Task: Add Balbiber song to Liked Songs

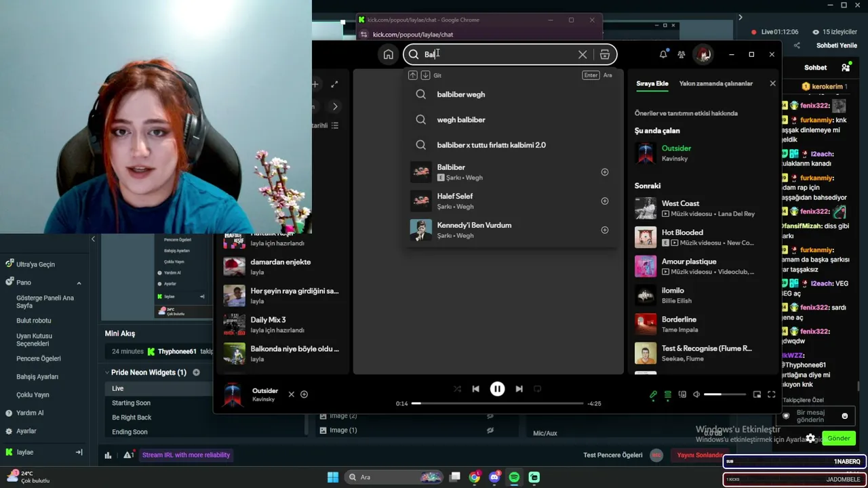Action: (x=605, y=172)
